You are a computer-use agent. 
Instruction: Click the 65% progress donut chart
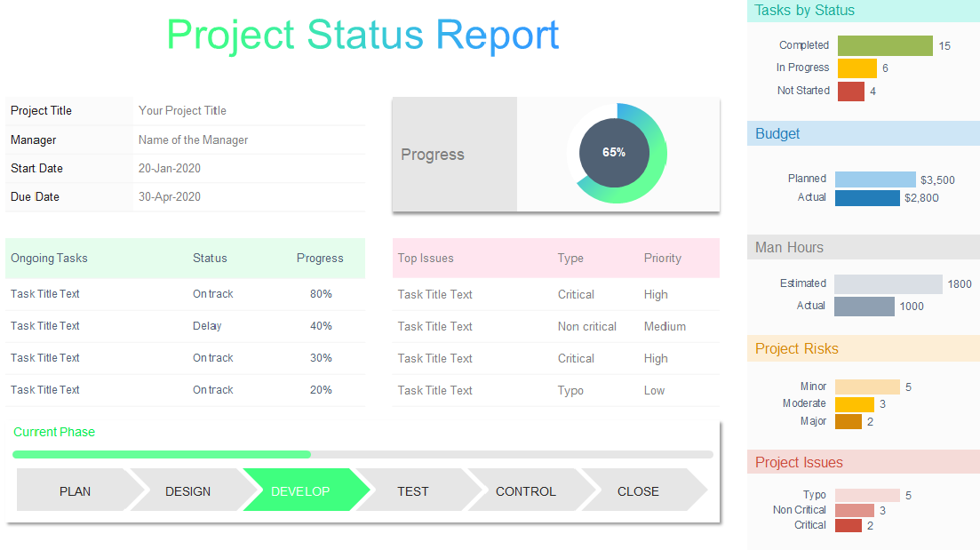[614, 153]
